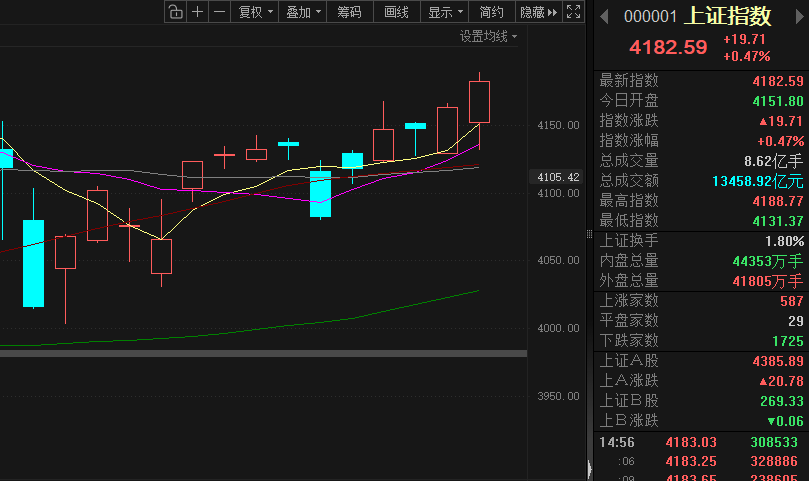Click the 3950.00 price axis label
809x481 pixels.
tap(558, 396)
